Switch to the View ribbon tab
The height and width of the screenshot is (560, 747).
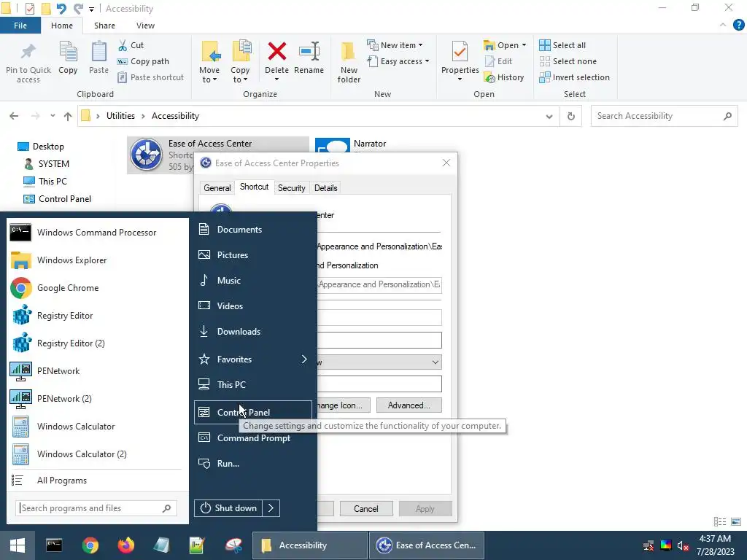point(145,26)
